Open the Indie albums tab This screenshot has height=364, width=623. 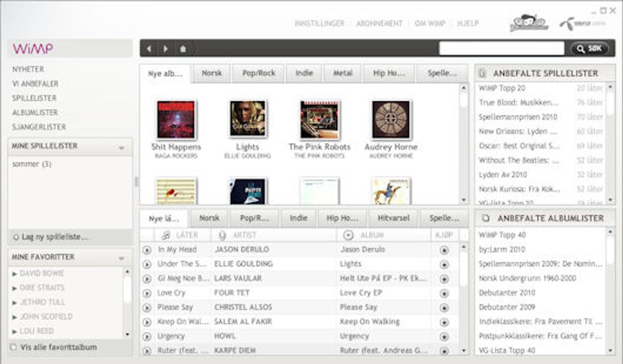304,73
